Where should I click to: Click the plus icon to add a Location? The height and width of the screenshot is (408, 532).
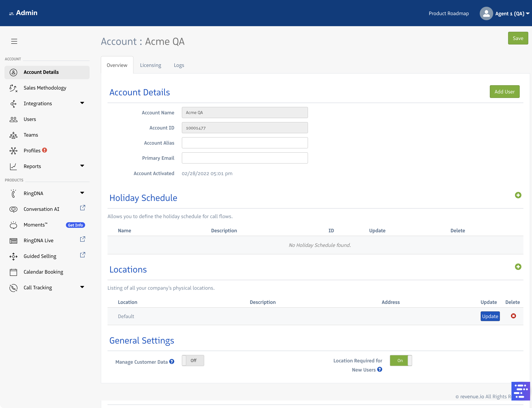[x=518, y=267]
